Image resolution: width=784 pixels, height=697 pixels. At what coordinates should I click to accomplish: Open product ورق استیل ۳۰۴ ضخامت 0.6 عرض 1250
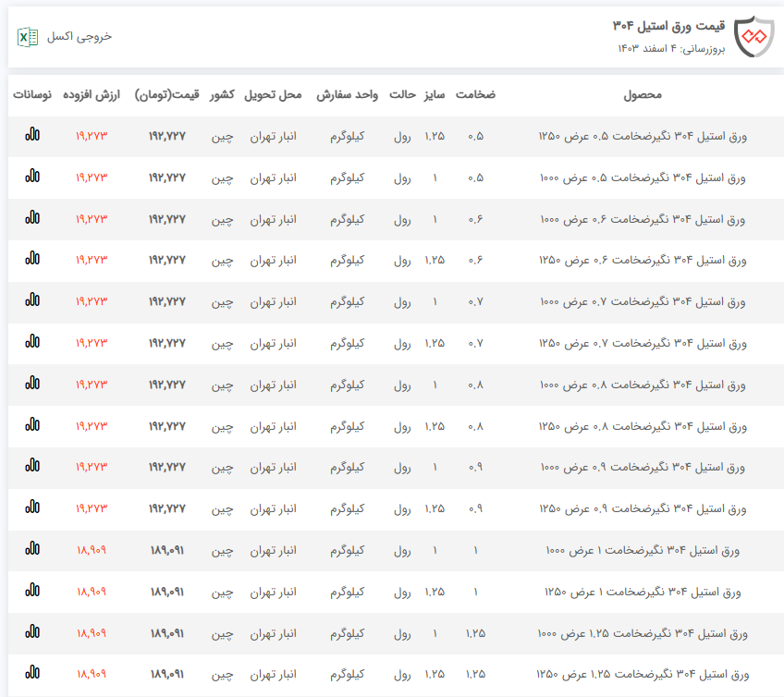click(642, 261)
